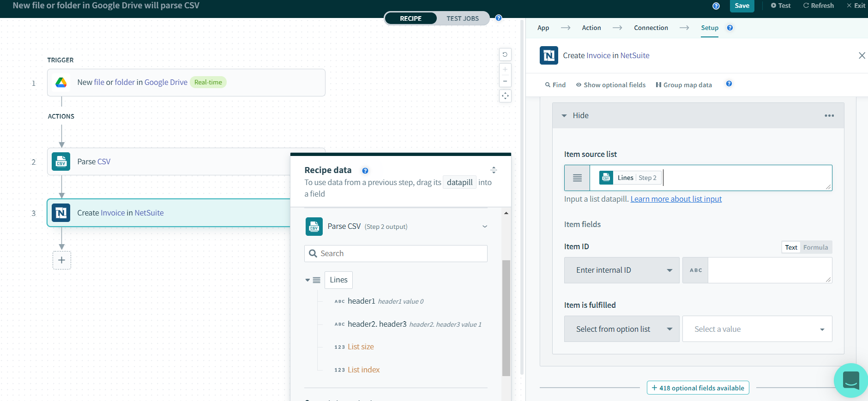Switch Item ID field to Text mode
This screenshot has width=868, height=401.
(x=791, y=247)
